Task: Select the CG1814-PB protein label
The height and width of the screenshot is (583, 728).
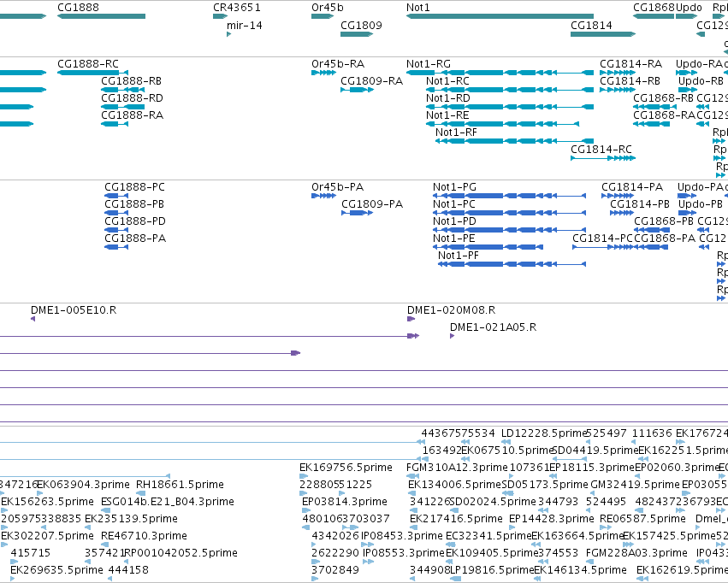Action: (x=640, y=204)
